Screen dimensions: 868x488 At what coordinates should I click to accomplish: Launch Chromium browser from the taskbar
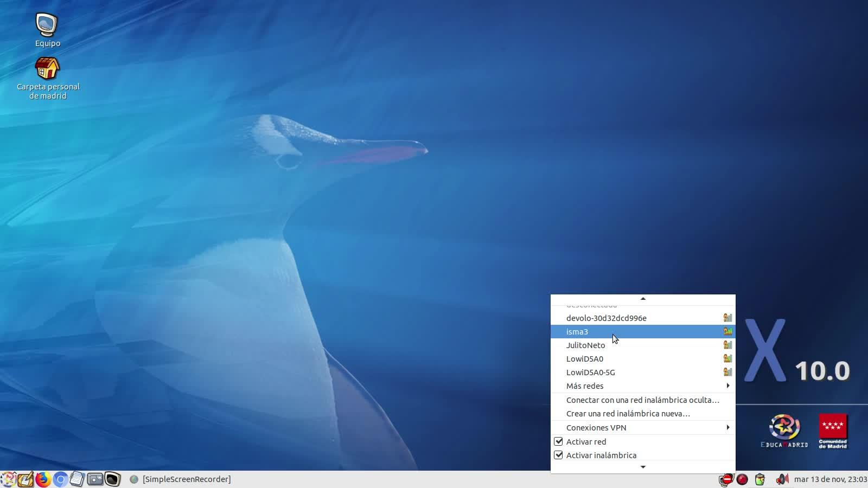point(60,479)
